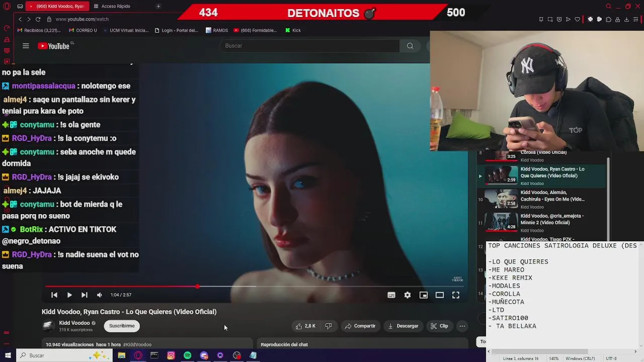Screen dimensions: 644x362
Task: Create a Clip of the video
Action: (439, 326)
